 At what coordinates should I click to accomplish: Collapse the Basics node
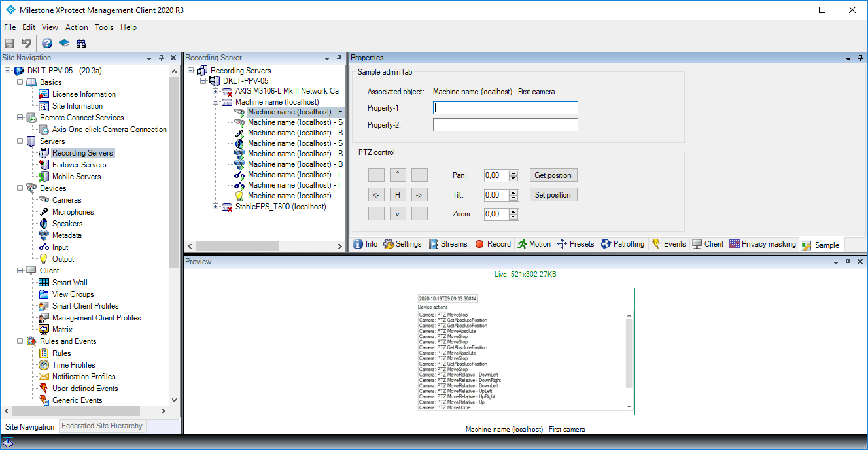[20, 82]
